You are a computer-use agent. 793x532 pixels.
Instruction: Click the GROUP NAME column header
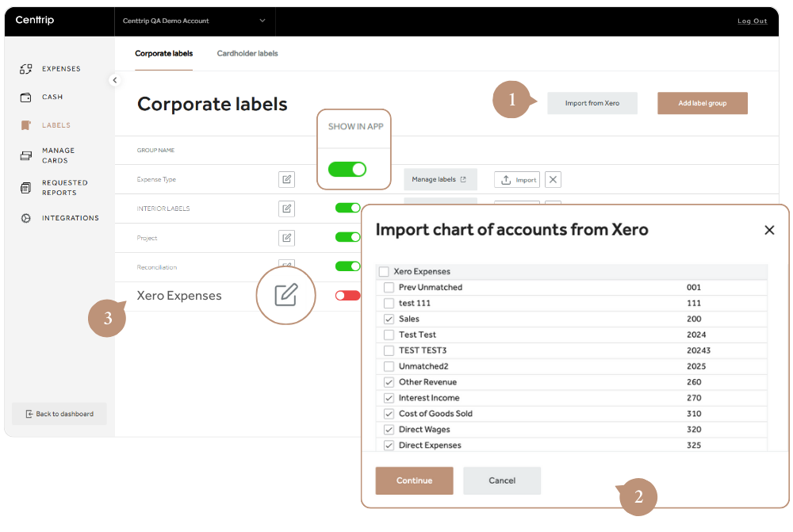click(155, 150)
